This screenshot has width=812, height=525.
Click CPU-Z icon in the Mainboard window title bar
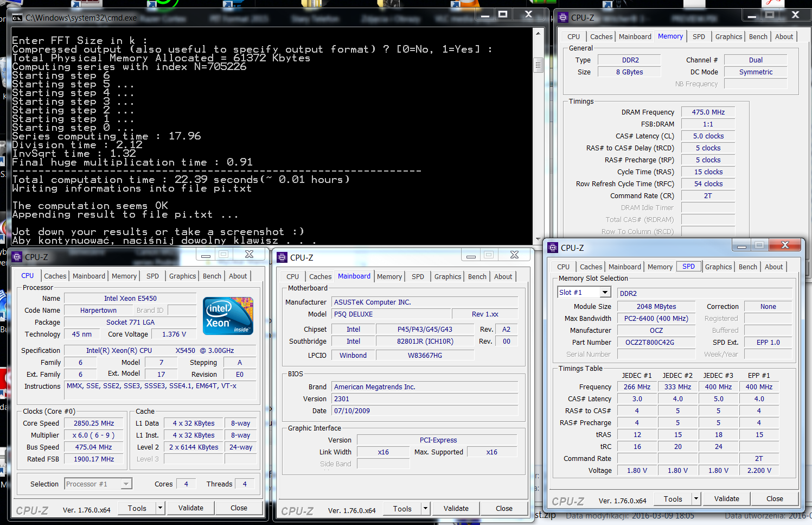tap(282, 257)
